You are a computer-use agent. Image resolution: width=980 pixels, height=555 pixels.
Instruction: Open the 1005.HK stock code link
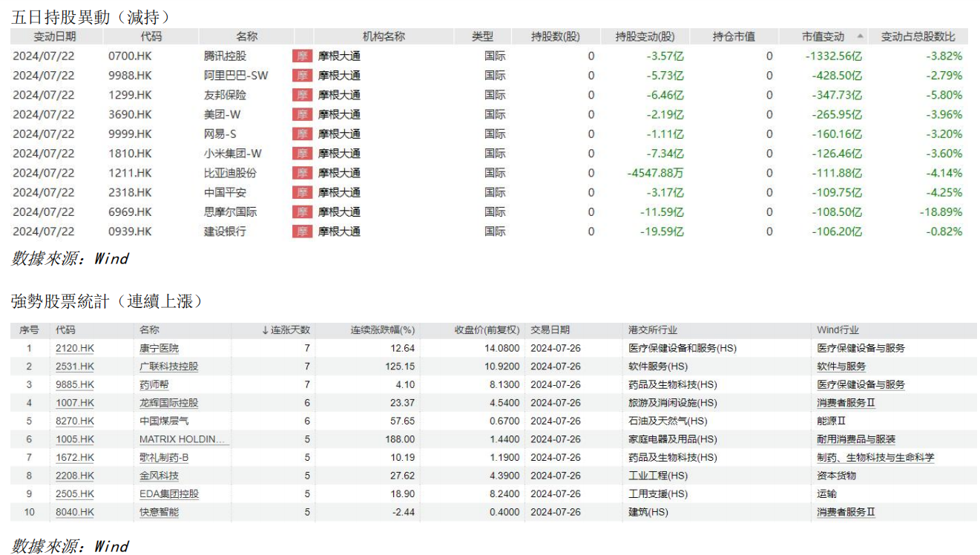(75, 439)
